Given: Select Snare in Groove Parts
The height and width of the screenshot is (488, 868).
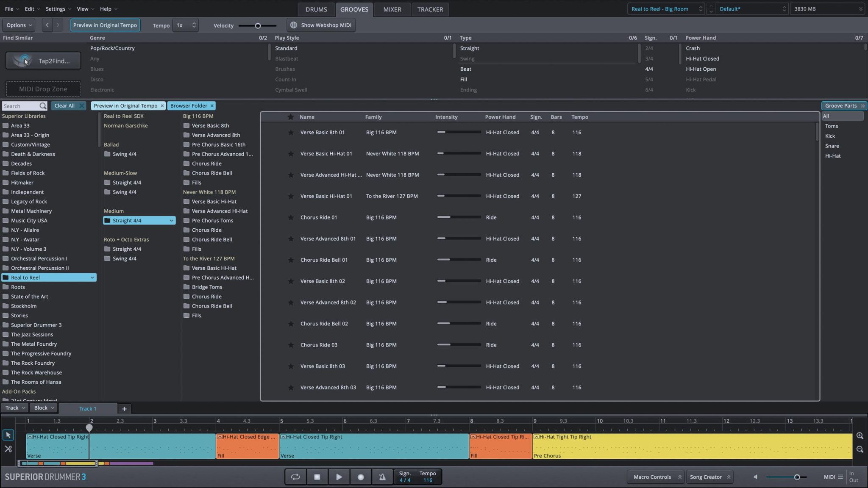Looking at the screenshot, I should click(832, 146).
